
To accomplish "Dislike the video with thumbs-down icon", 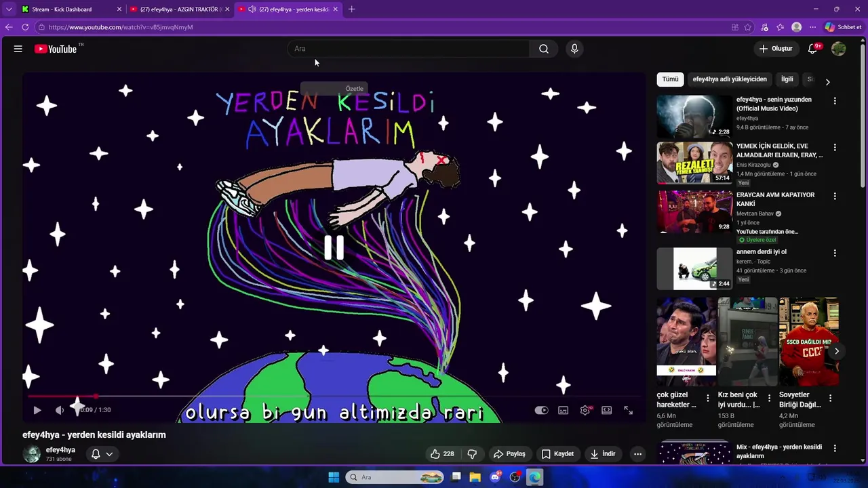I will tap(472, 454).
